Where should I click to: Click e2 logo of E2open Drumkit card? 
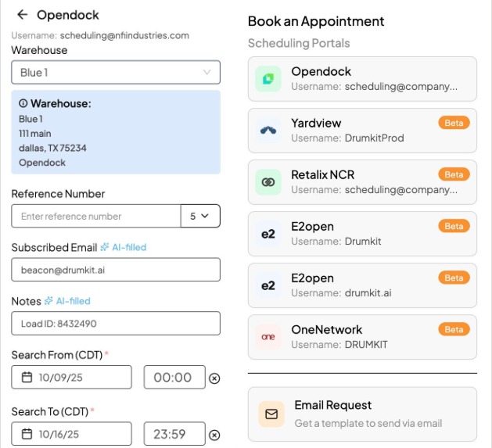pyautogui.click(x=268, y=234)
